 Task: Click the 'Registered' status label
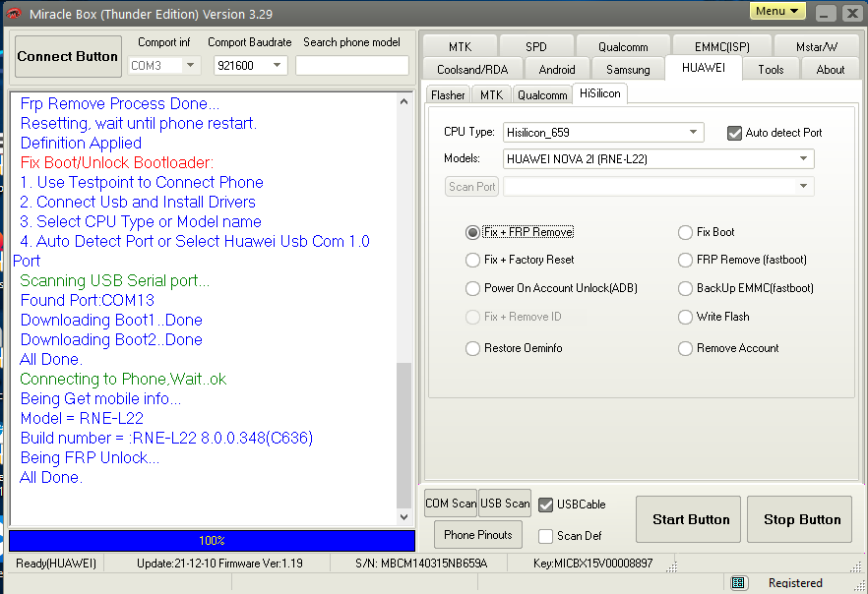pyautogui.click(x=795, y=583)
